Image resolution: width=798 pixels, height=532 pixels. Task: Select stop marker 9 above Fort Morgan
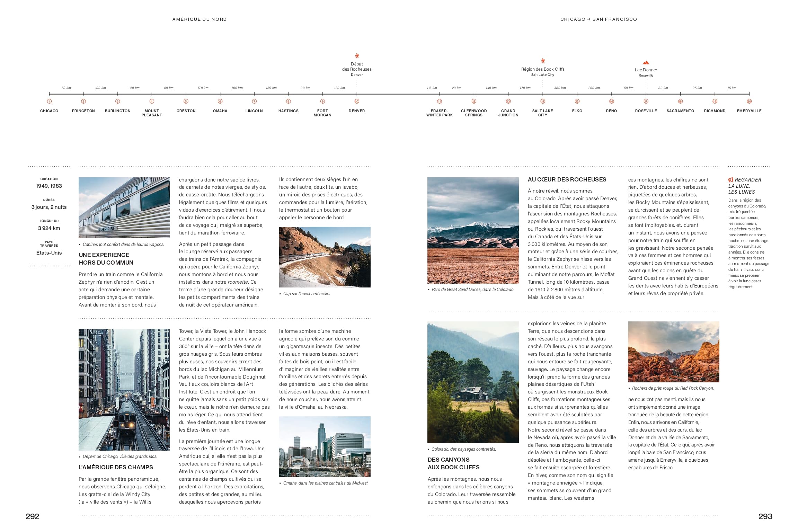tap(322, 101)
